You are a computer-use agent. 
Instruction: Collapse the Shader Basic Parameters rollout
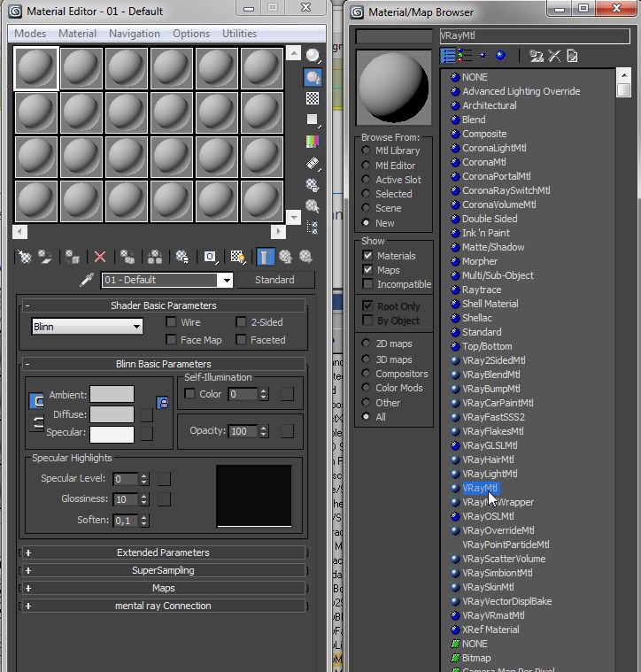click(x=163, y=305)
